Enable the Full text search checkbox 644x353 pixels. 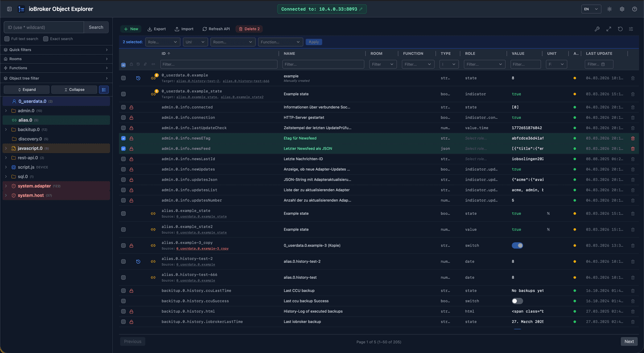pyautogui.click(x=7, y=39)
